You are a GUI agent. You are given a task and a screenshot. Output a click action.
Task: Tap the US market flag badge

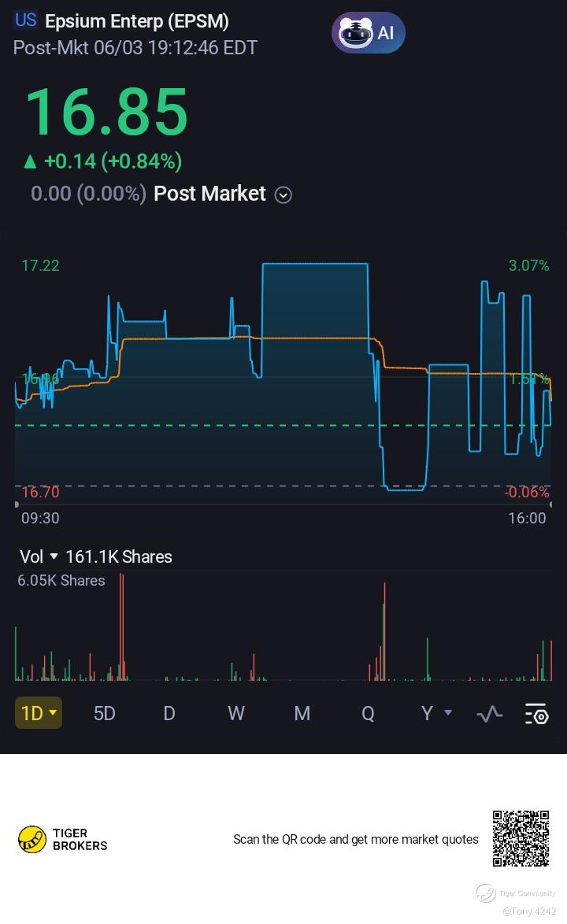click(x=26, y=21)
